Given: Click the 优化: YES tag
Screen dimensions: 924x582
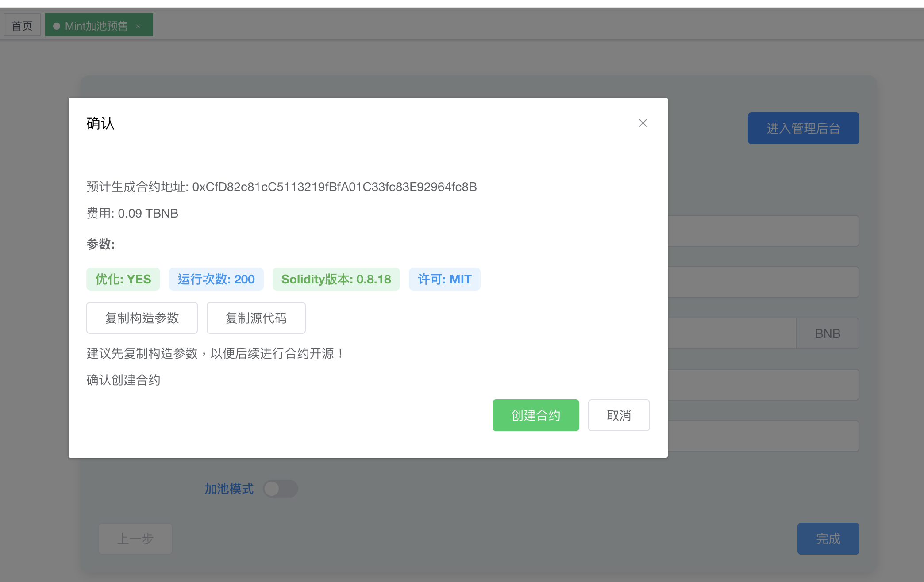Looking at the screenshot, I should pyautogui.click(x=123, y=279).
